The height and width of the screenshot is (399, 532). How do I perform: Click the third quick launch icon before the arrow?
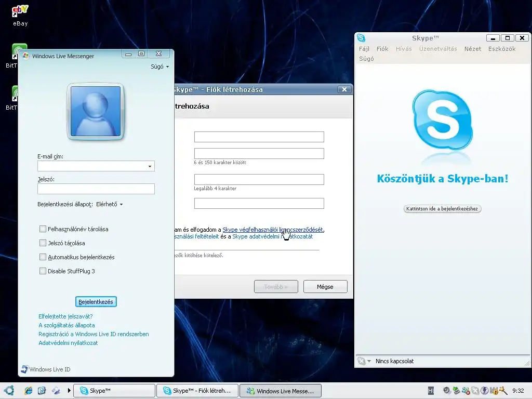tap(56, 391)
